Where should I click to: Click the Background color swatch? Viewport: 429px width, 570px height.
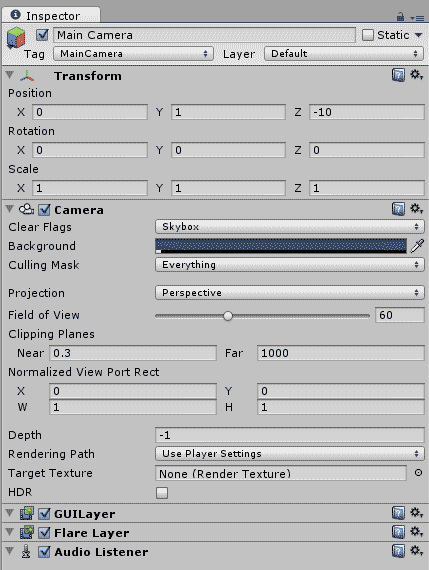click(x=281, y=246)
